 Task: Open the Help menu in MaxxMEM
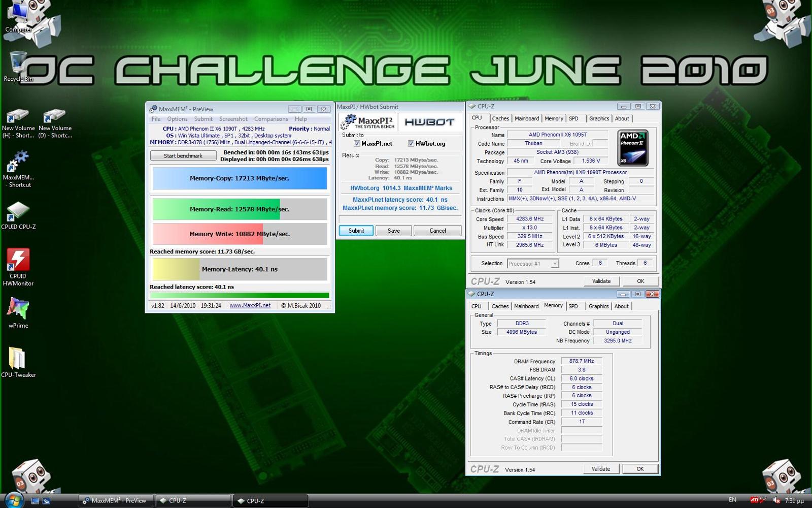click(301, 119)
